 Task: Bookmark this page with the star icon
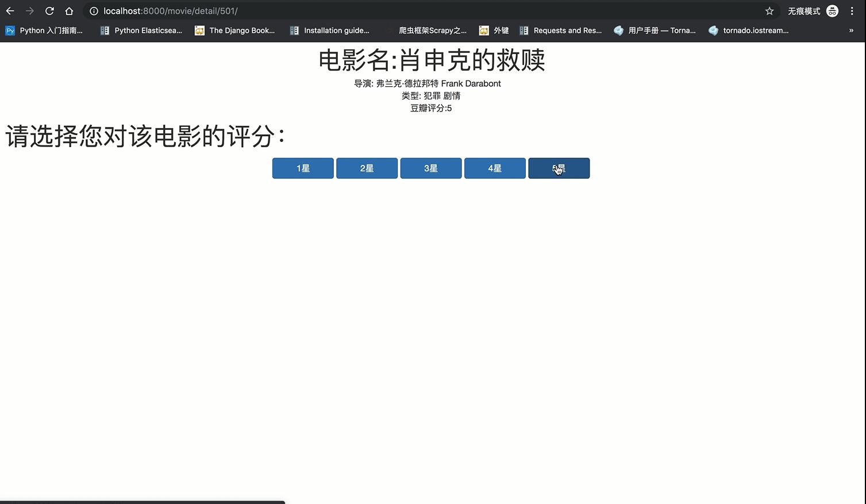[x=769, y=11]
